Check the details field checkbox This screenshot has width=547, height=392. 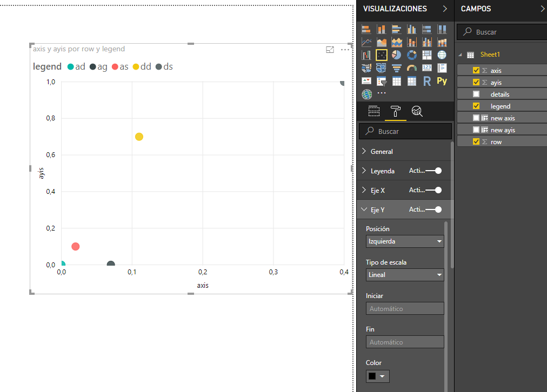click(x=476, y=94)
